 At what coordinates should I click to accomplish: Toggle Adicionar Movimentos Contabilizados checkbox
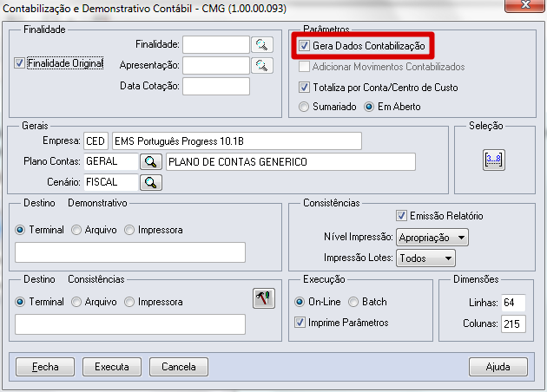pos(304,66)
